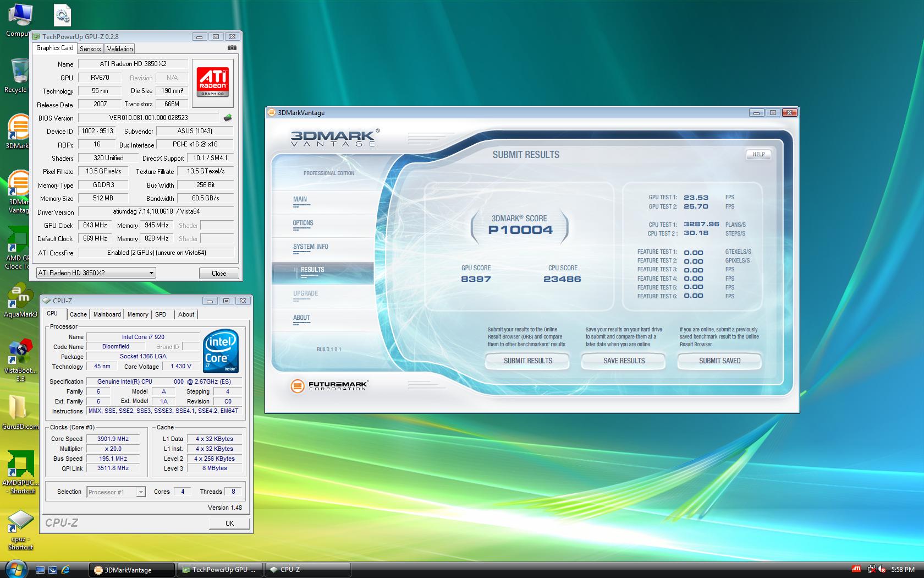The image size is (924, 578).
Task: Click the ATI CrossFire status field
Action: pos(156,253)
